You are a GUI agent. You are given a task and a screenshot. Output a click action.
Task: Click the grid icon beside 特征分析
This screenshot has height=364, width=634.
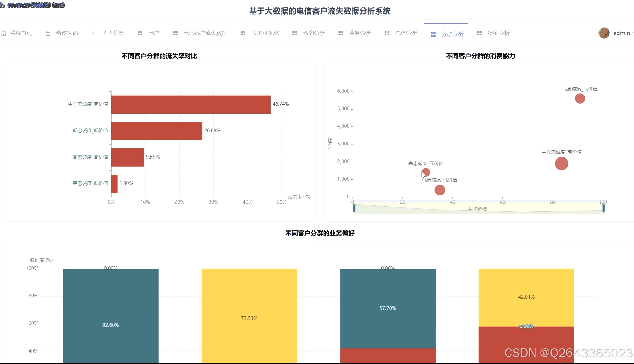479,33
